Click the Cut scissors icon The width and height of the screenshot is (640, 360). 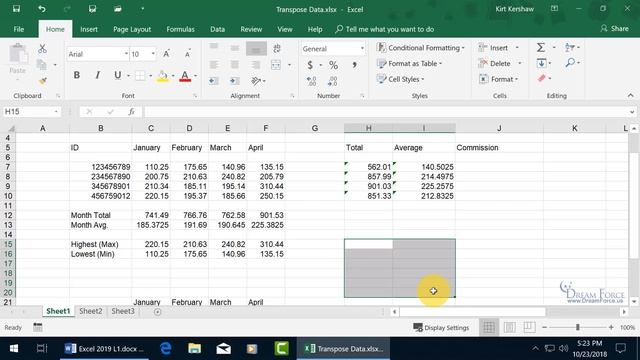click(x=42, y=49)
